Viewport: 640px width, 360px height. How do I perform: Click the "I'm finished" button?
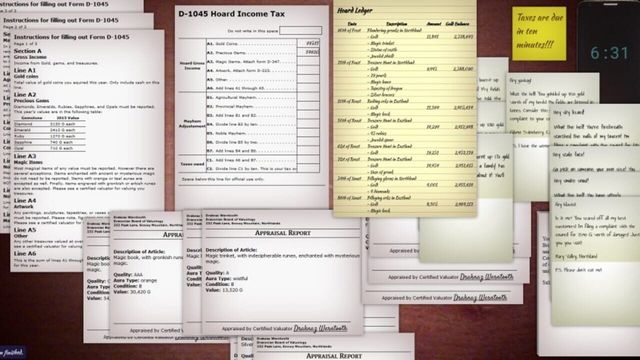pyautogui.click(x=12, y=352)
